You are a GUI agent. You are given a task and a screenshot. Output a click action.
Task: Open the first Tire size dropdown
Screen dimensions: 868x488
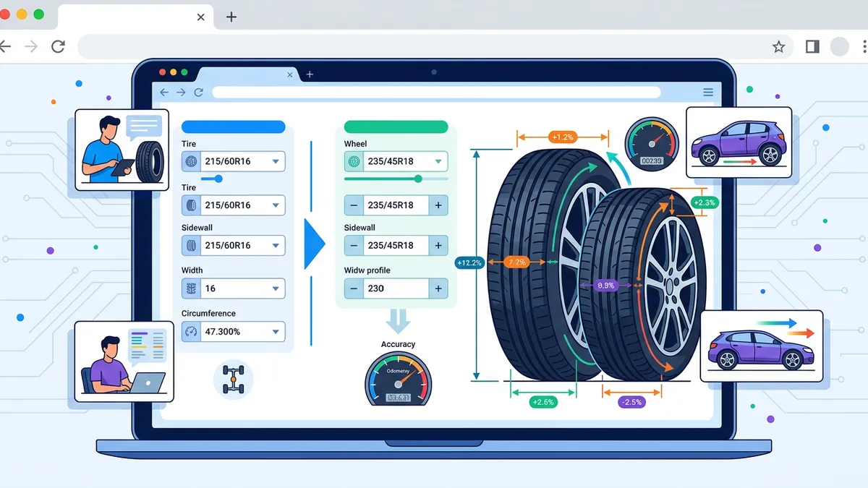(275, 161)
